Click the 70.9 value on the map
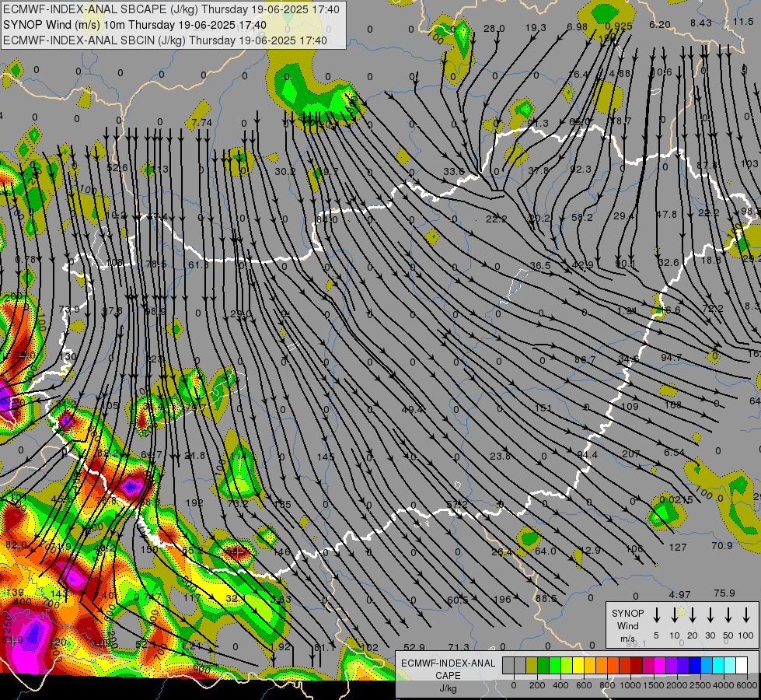Screen dimensions: 761x700 click(x=721, y=546)
